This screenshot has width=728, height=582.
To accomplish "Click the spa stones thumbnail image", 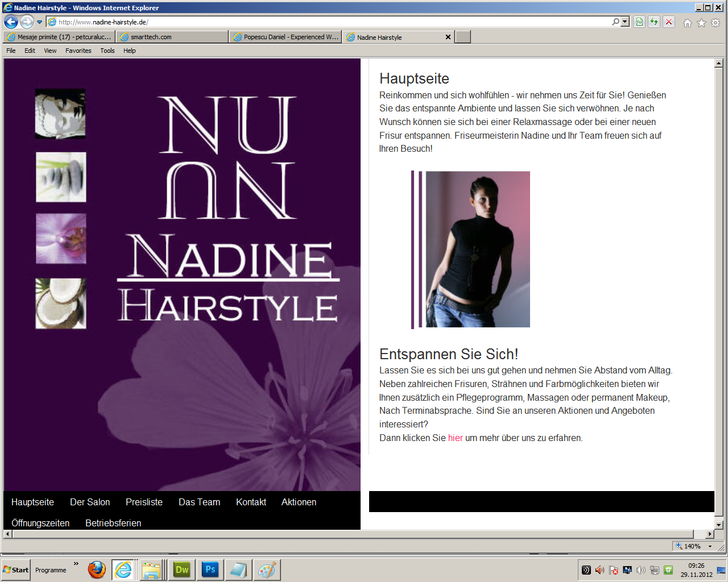I will tap(61, 177).
